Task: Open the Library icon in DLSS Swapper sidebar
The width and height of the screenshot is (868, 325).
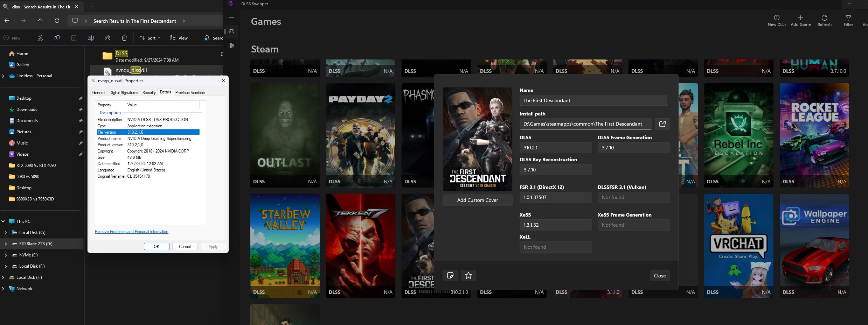Action: click(231, 45)
